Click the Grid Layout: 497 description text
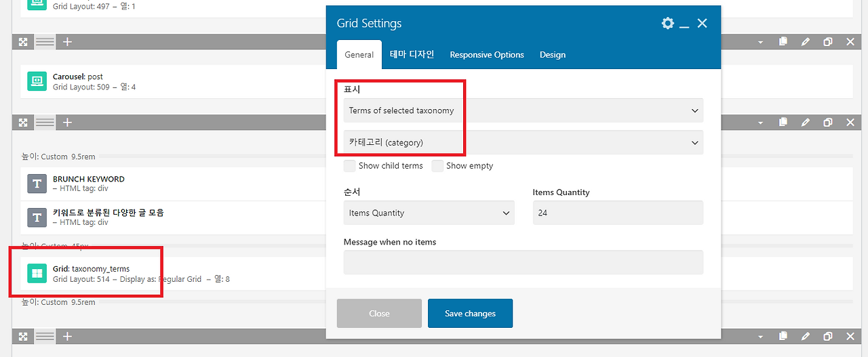 point(81,6)
